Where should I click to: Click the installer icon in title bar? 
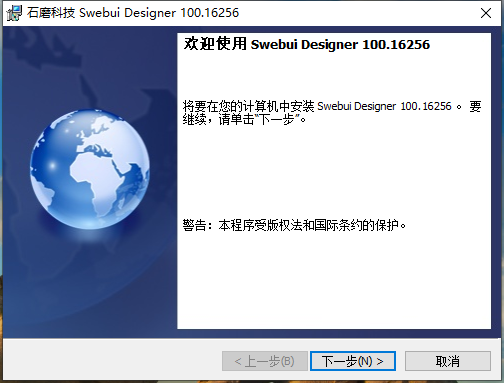[14, 13]
